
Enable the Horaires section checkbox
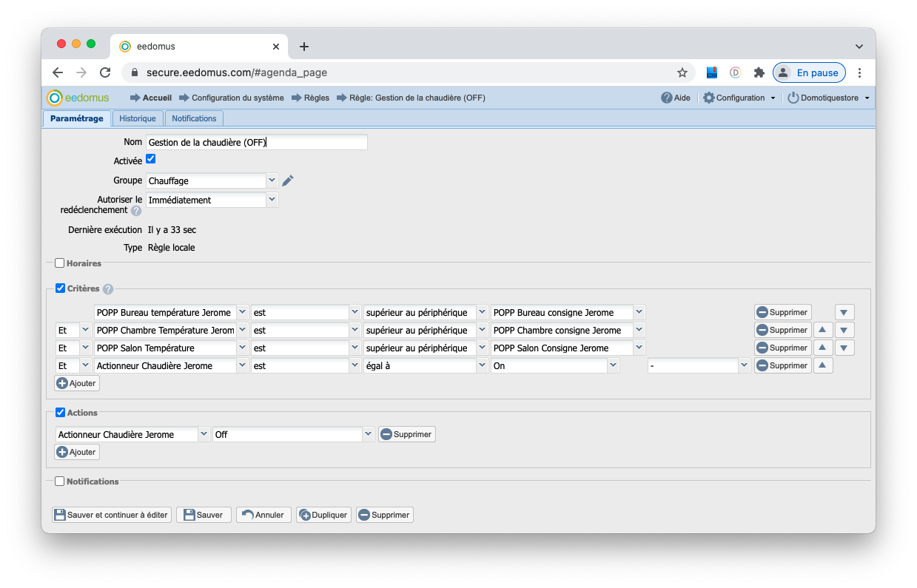click(x=60, y=263)
